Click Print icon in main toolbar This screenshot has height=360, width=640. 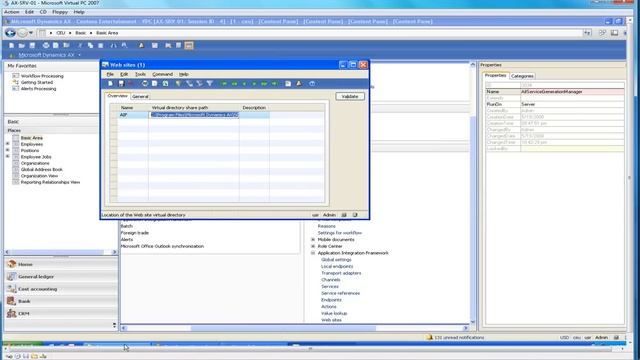(46, 45)
